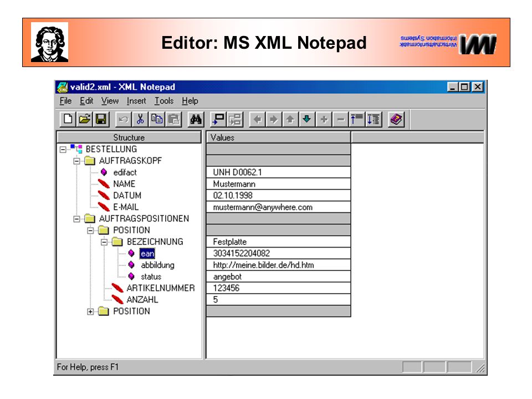This screenshot has width=532, height=399.
Task: Click the plus expand toolbar icon
Action: (324, 120)
